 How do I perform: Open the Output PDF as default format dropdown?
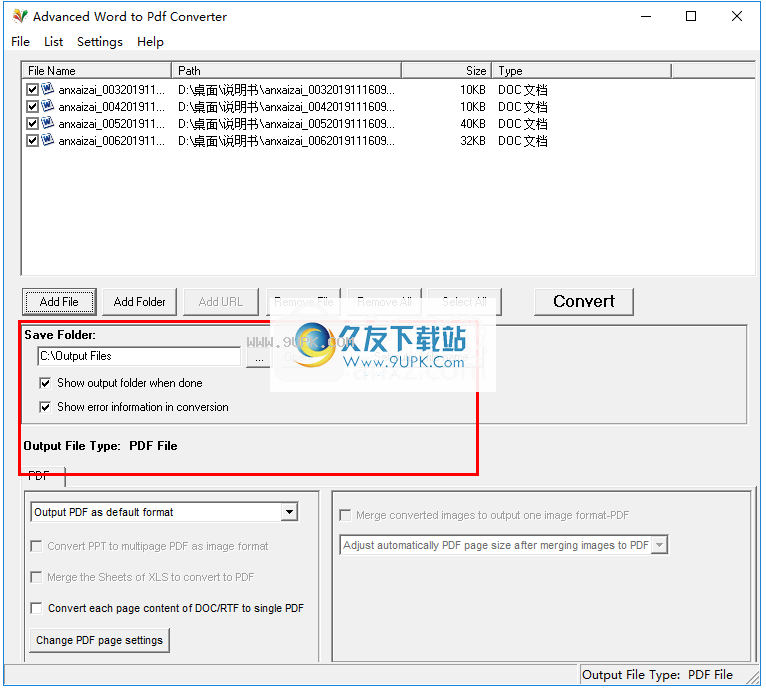point(290,513)
